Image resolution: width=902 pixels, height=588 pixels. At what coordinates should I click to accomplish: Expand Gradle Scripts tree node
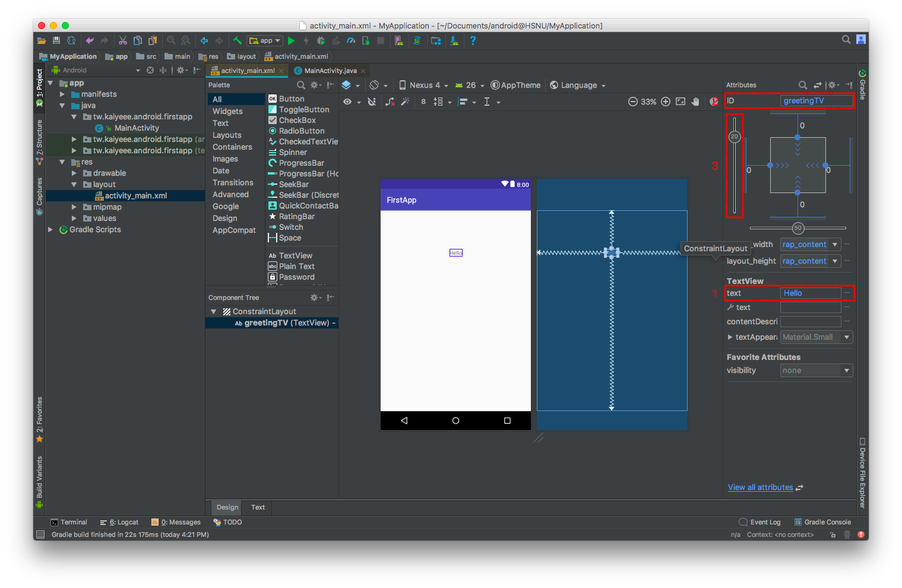[x=50, y=229]
